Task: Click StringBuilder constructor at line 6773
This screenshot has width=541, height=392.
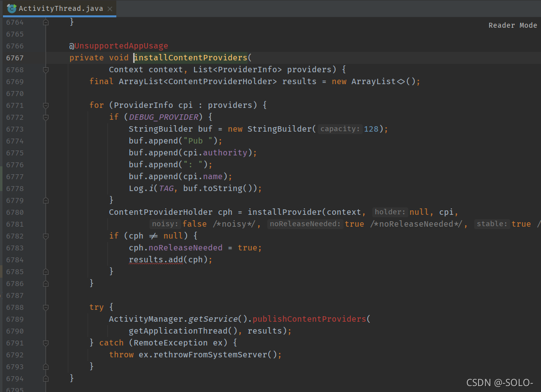Action: (280, 129)
